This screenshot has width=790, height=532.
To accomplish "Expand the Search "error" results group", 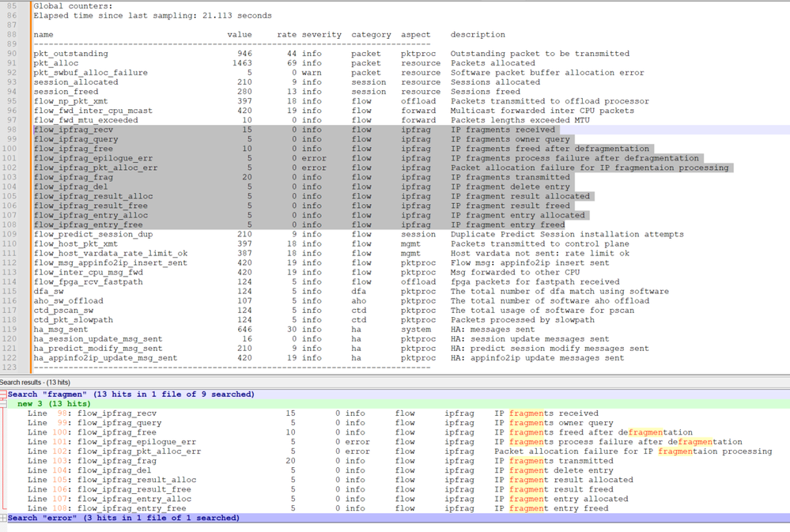I will tap(3, 519).
